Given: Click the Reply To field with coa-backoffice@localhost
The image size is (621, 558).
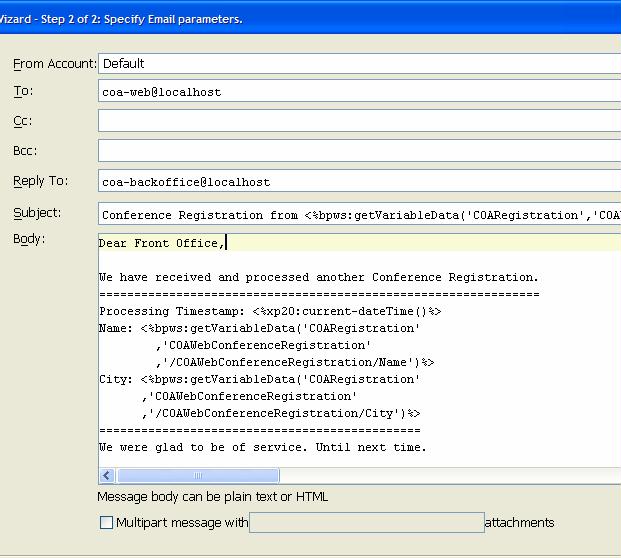Looking at the screenshot, I should [x=358, y=182].
